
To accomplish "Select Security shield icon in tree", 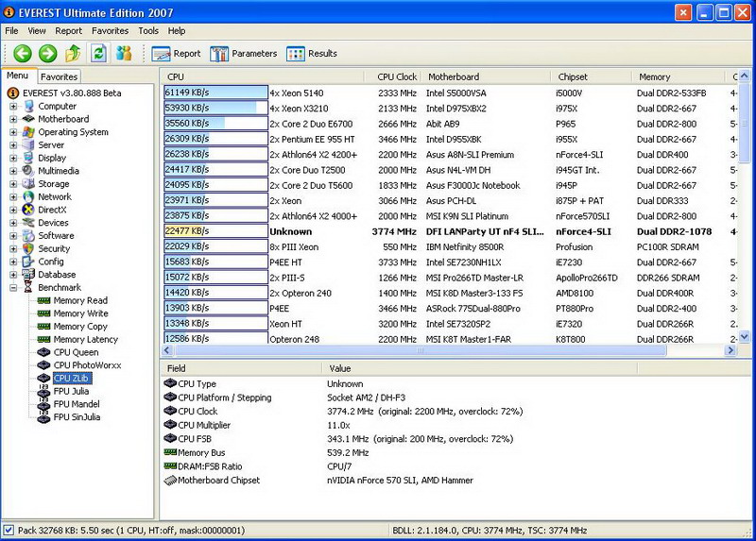I will coord(29,248).
